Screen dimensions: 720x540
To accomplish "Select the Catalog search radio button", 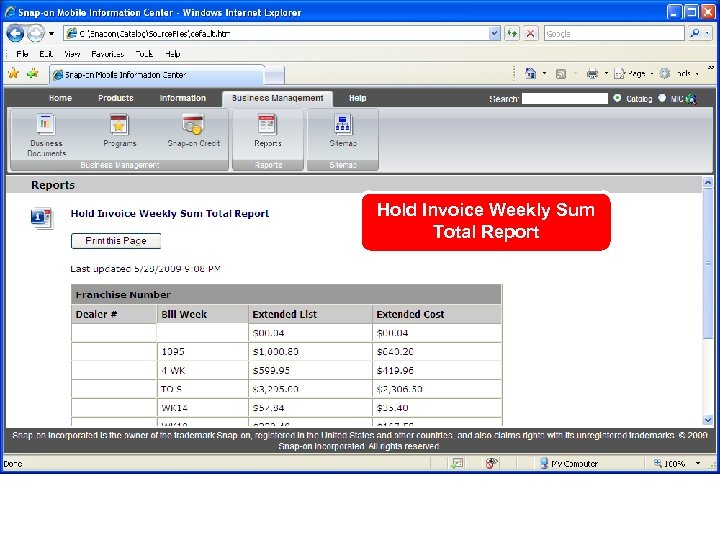I will (617, 98).
